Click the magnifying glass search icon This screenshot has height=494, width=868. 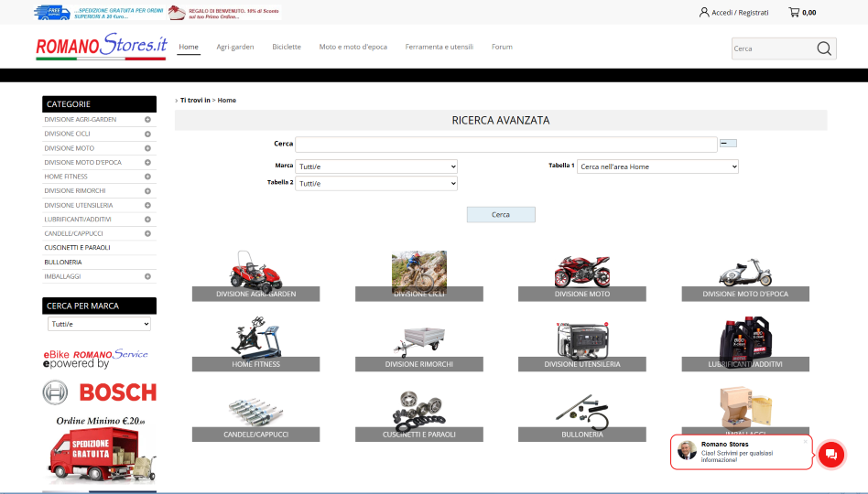(824, 48)
